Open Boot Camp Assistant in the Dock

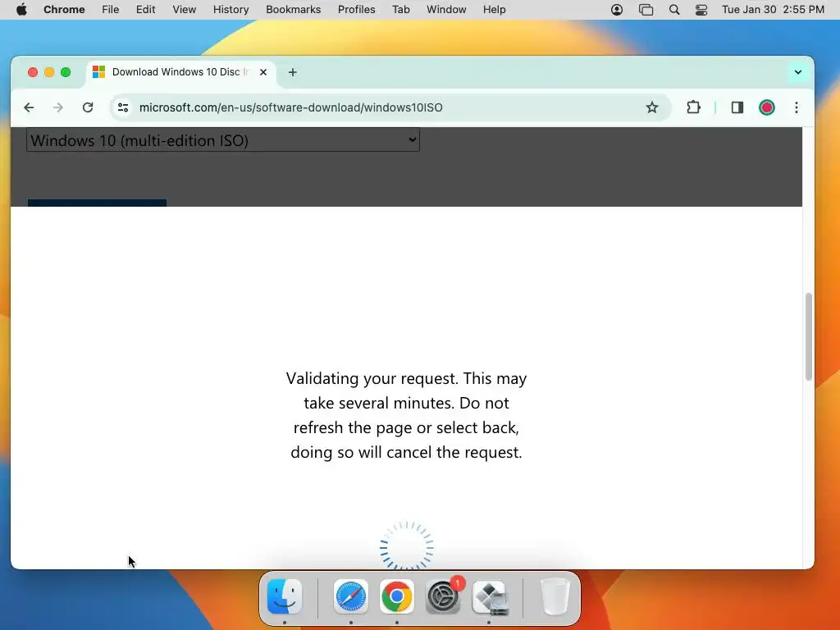point(490,597)
